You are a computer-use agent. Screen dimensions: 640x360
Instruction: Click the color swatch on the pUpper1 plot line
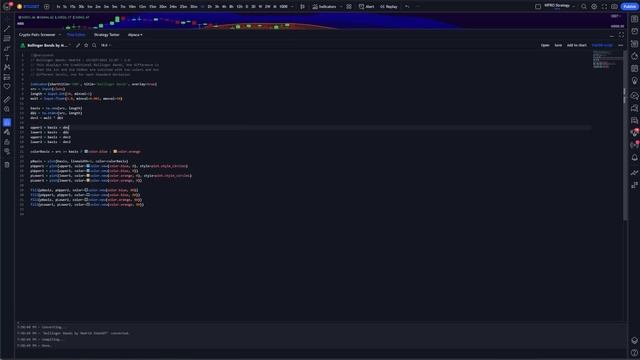(88, 166)
